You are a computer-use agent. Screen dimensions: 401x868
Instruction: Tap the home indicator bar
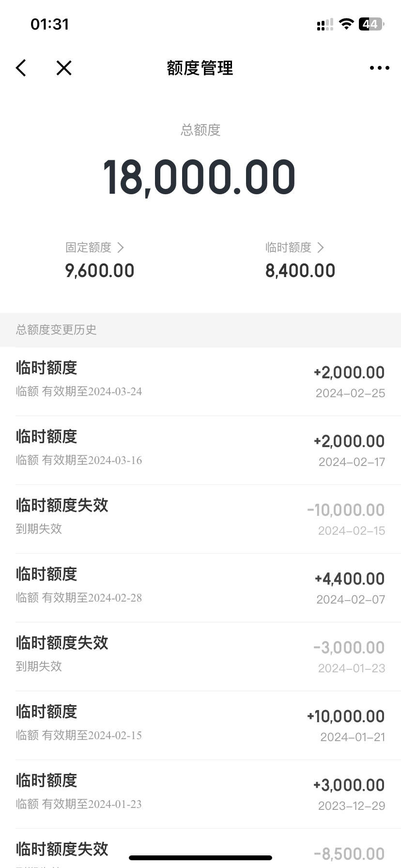tap(200, 858)
